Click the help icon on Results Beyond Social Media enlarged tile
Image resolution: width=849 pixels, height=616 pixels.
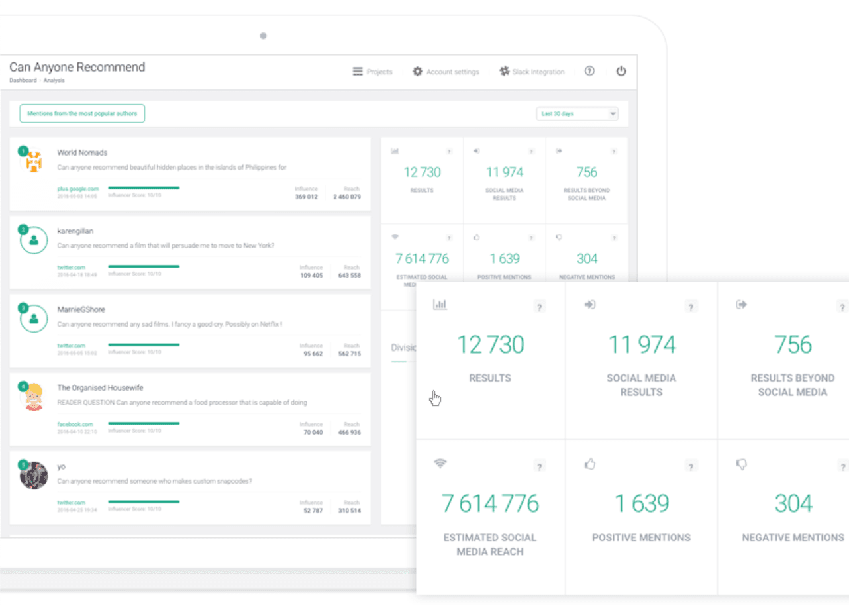[842, 307]
